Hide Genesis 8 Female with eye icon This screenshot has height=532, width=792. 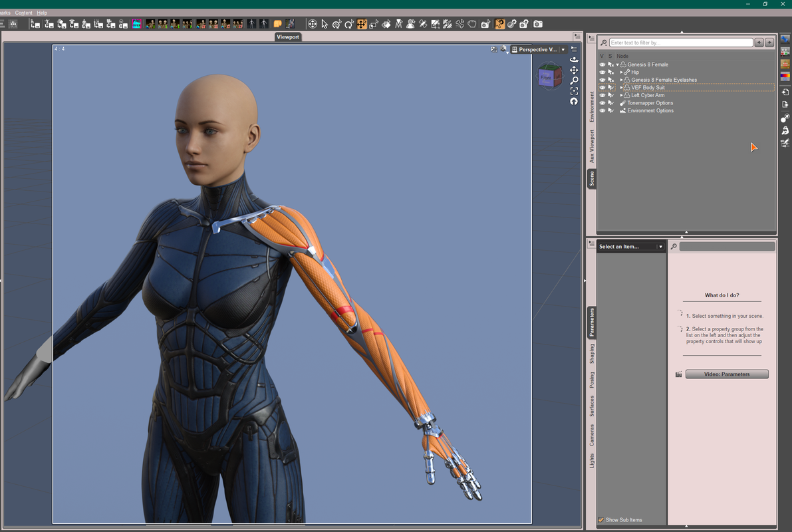click(x=602, y=65)
